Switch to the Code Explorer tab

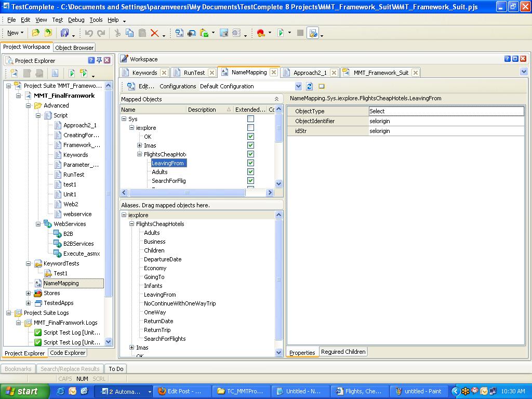(68, 353)
